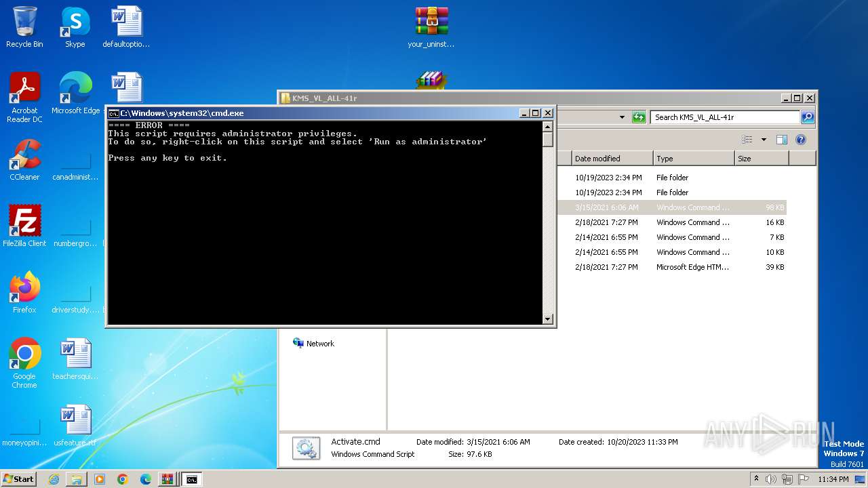Select the row sized 10 KB
This screenshot has width=868, height=488.
671,252
